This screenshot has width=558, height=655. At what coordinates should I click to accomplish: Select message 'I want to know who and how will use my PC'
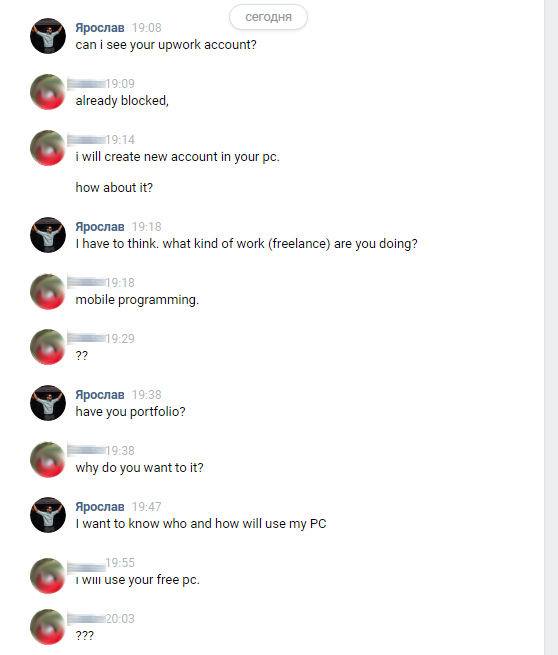pos(201,523)
